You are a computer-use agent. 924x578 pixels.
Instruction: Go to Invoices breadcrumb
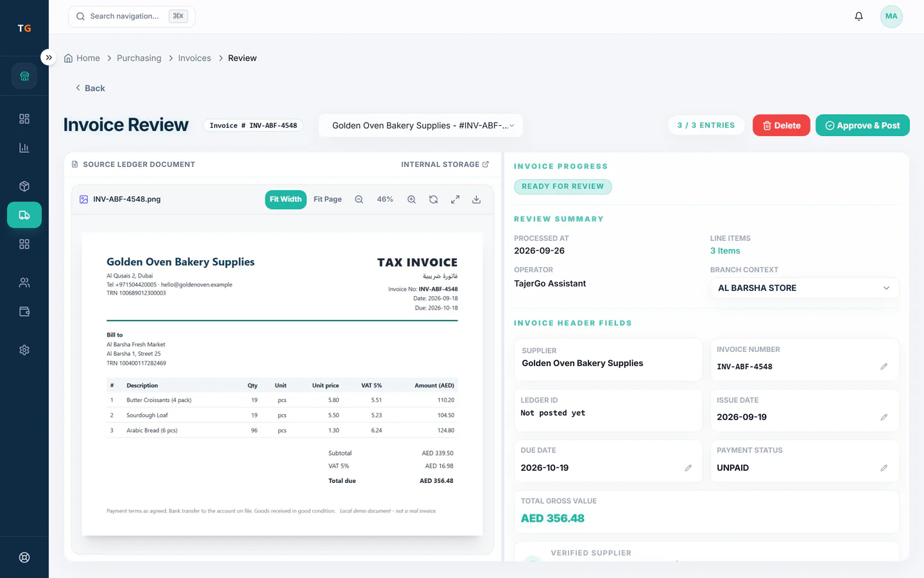click(194, 58)
